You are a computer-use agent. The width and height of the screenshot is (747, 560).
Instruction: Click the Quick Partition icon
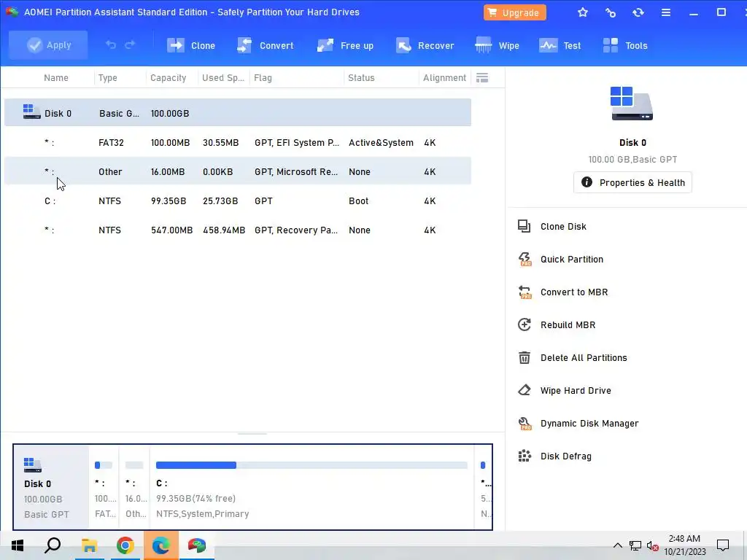click(x=524, y=259)
